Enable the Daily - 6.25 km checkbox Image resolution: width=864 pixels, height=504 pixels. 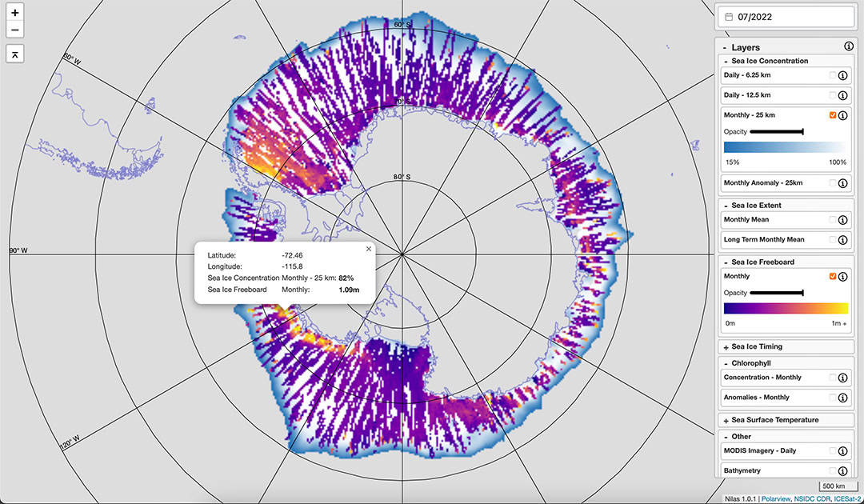click(x=832, y=75)
